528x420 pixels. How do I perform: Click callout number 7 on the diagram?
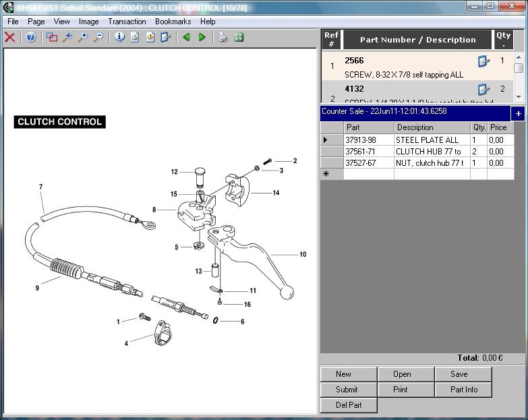click(40, 187)
